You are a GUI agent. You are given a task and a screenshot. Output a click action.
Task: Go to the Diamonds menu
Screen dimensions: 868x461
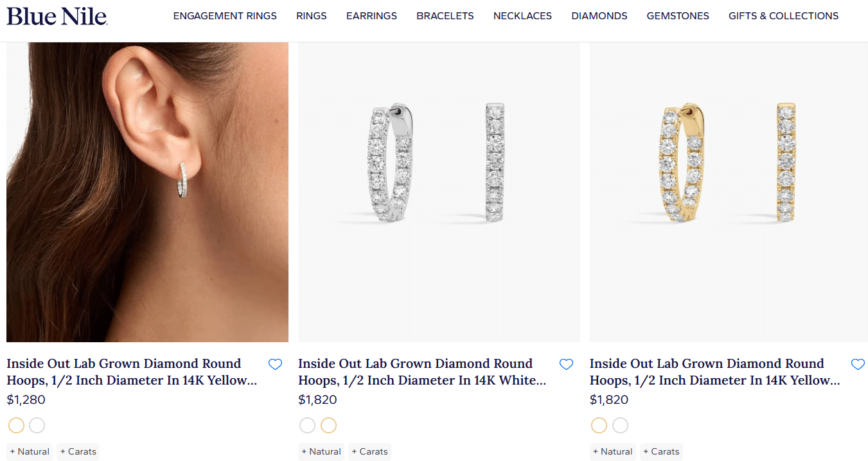pyautogui.click(x=599, y=16)
